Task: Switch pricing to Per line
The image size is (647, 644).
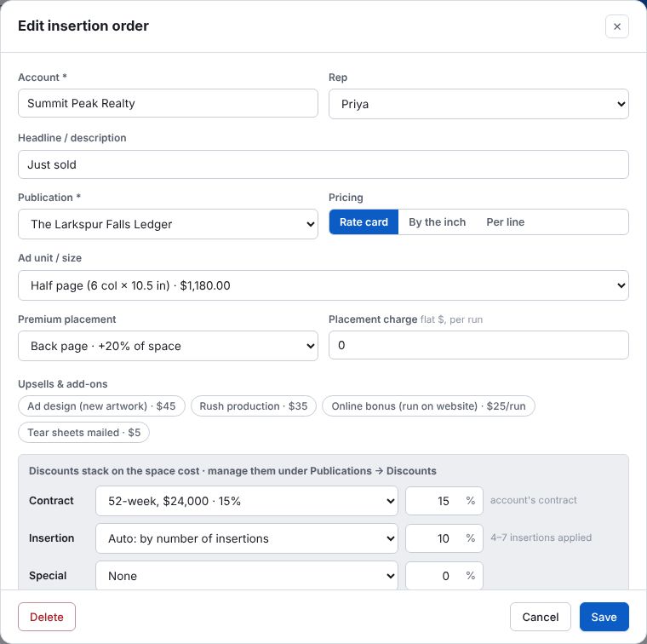Action: [505, 222]
